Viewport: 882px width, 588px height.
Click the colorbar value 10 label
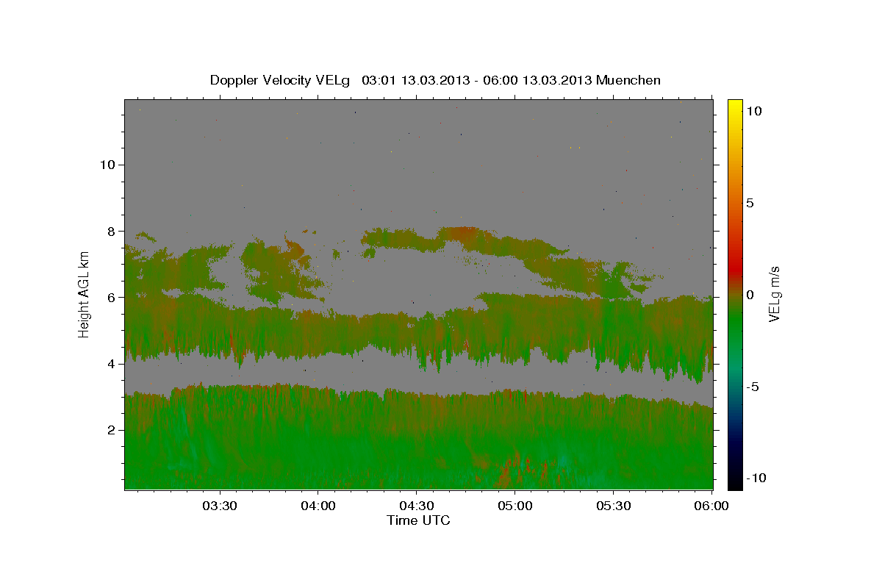point(753,111)
